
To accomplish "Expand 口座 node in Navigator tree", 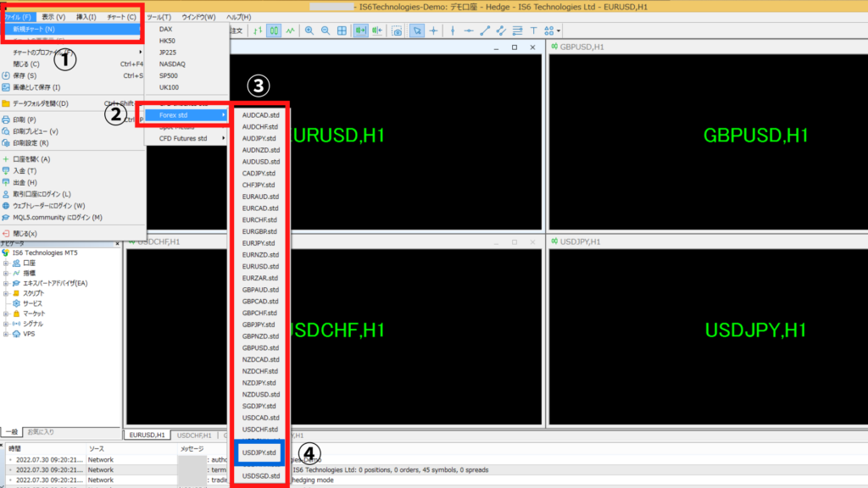I will coord(6,263).
